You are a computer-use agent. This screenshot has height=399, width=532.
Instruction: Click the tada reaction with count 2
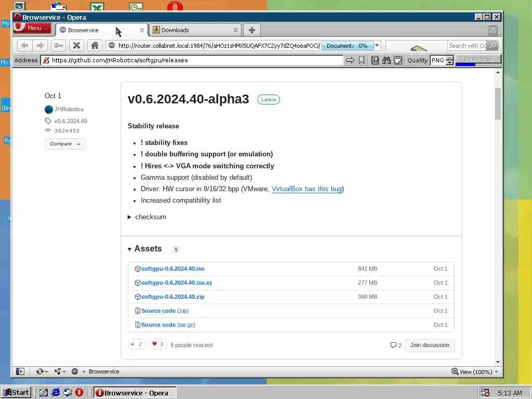pyautogui.click(x=136, y=344)
